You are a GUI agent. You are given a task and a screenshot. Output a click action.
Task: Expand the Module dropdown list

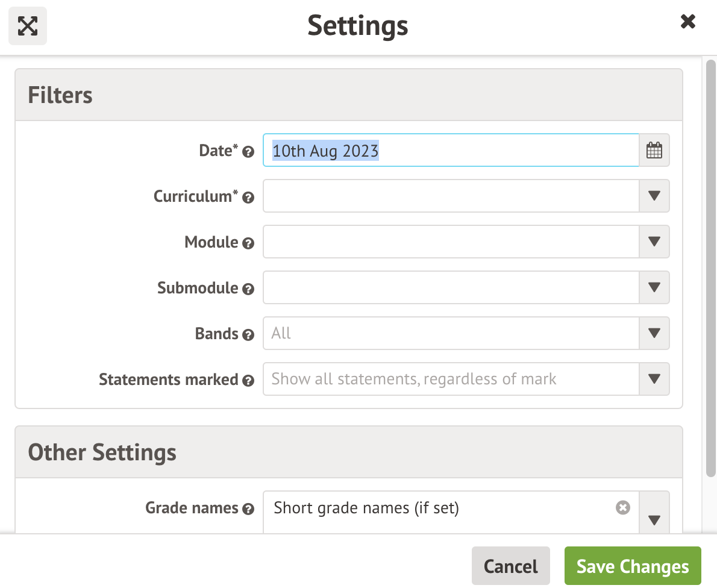coord(654,242)
